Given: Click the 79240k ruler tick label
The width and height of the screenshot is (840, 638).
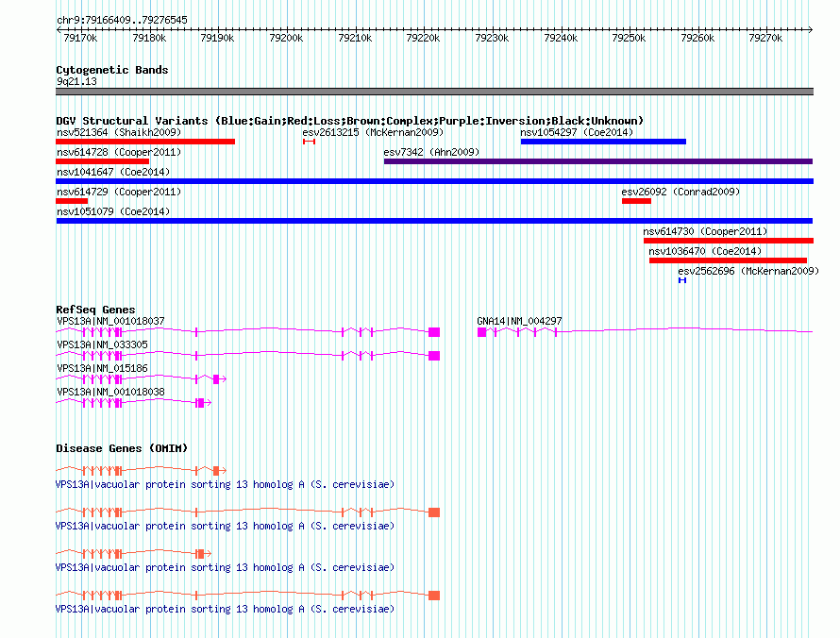Looking at the screenshot, I should point(561,38).
